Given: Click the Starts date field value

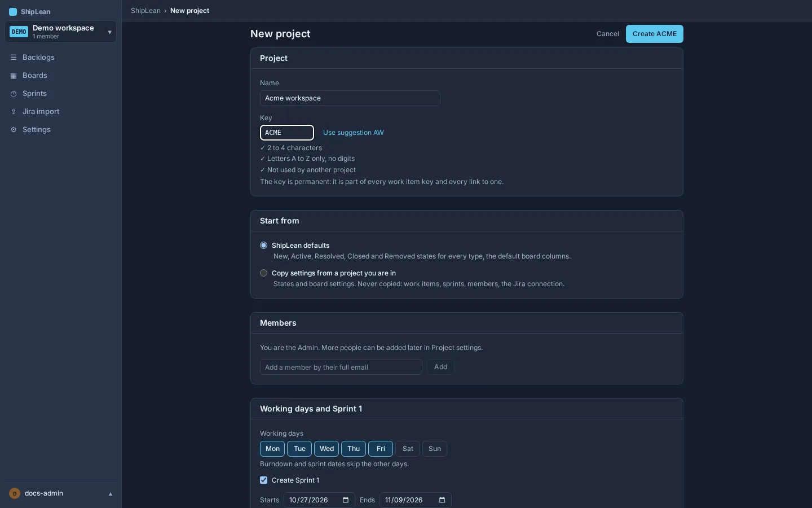Looking at the screenshot, I should 309,500.
